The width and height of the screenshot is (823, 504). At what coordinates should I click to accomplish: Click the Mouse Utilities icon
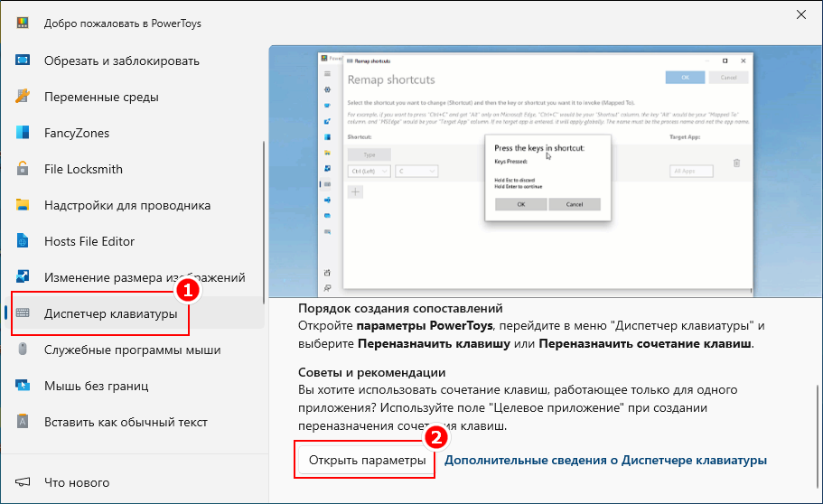click(x=22, y=350)
